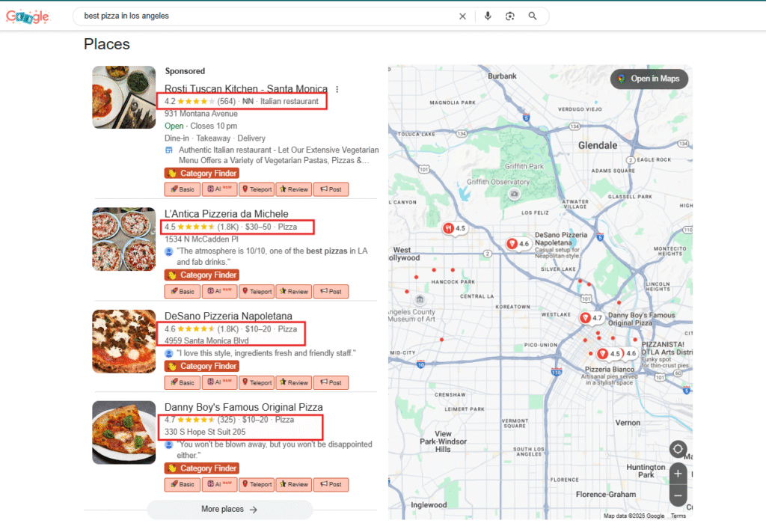The image size is (766, 532).
Task: Click the '931 Montana Avenue' address text
Action: 200,114
